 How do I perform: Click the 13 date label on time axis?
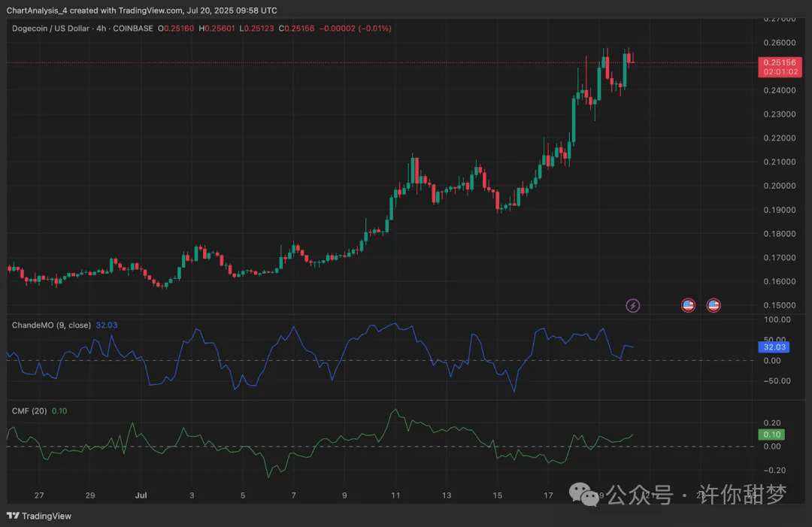[447, 495]
